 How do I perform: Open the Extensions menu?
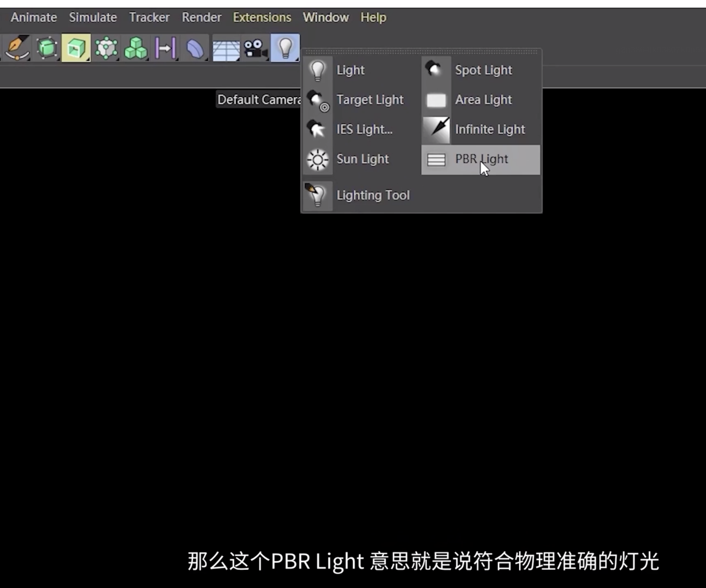pos(262,17)
